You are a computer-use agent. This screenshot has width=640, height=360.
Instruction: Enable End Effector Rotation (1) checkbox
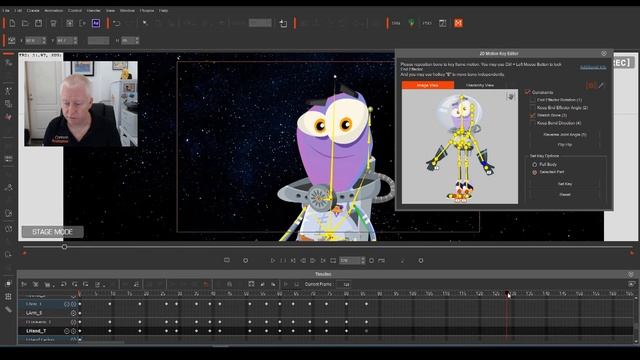[532, 100]
